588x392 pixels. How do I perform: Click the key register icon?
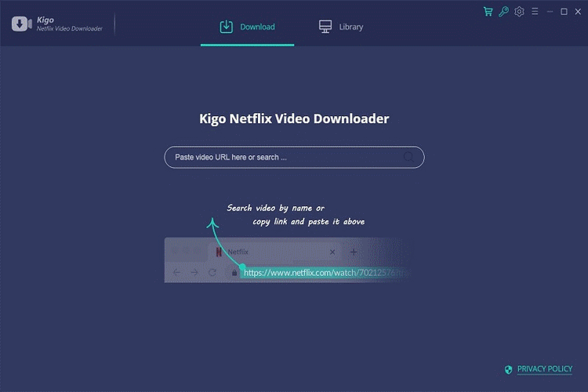503,12
